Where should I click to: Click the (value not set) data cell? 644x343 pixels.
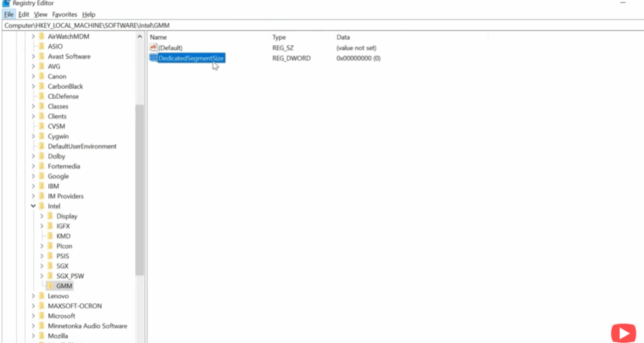(356, 48)
